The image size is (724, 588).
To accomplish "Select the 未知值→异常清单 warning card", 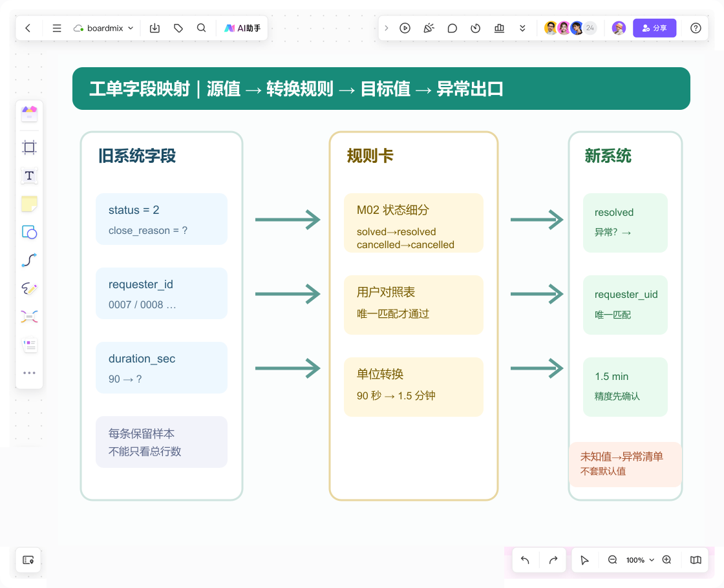I will 626,465.
